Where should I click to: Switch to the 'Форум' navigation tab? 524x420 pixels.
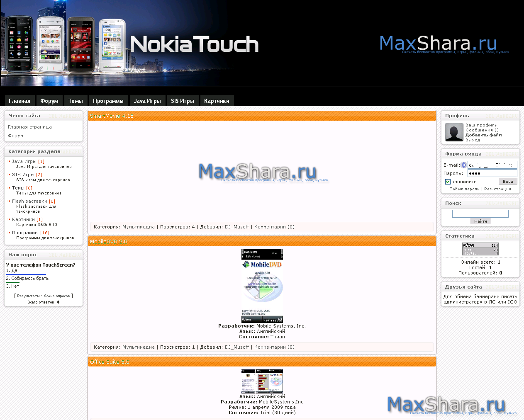point(49,101)
